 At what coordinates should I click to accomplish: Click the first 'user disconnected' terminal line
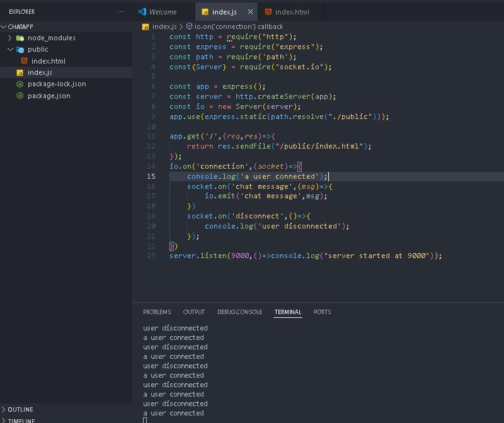175,328
